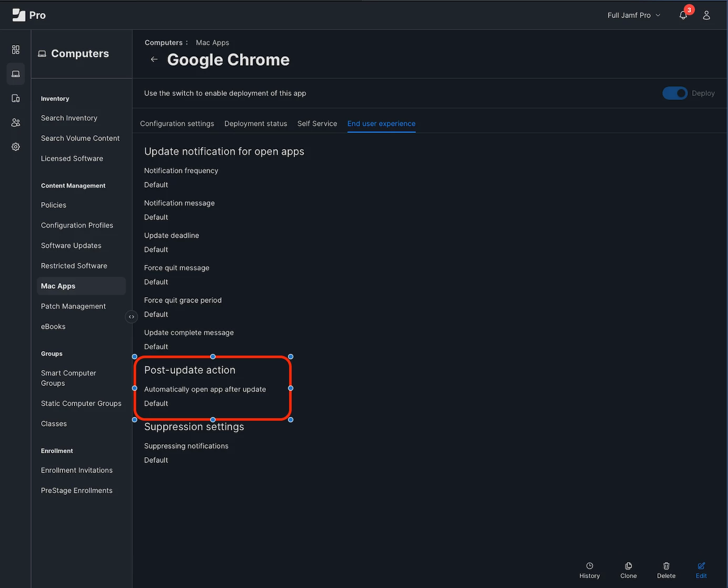Open Licensed Software
Screen dimensions: 728x588
click(x=72, y=158)
